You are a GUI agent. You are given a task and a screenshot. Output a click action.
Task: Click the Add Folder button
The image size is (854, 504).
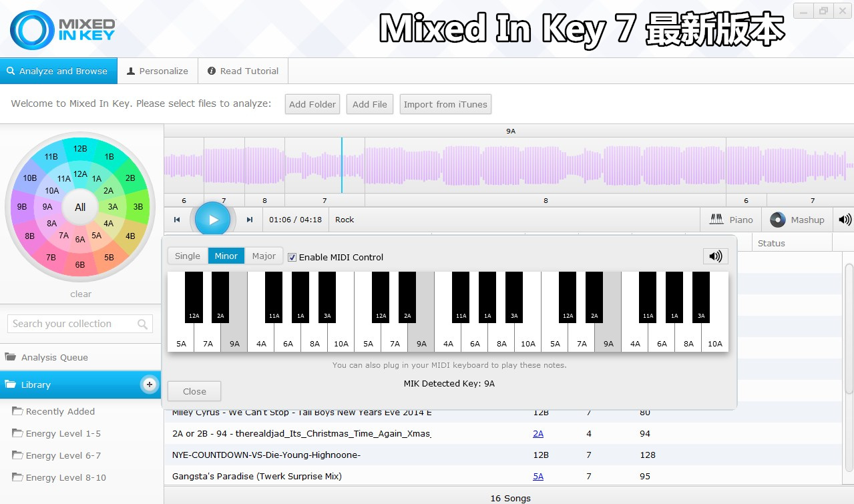click(x=312, y=104)
